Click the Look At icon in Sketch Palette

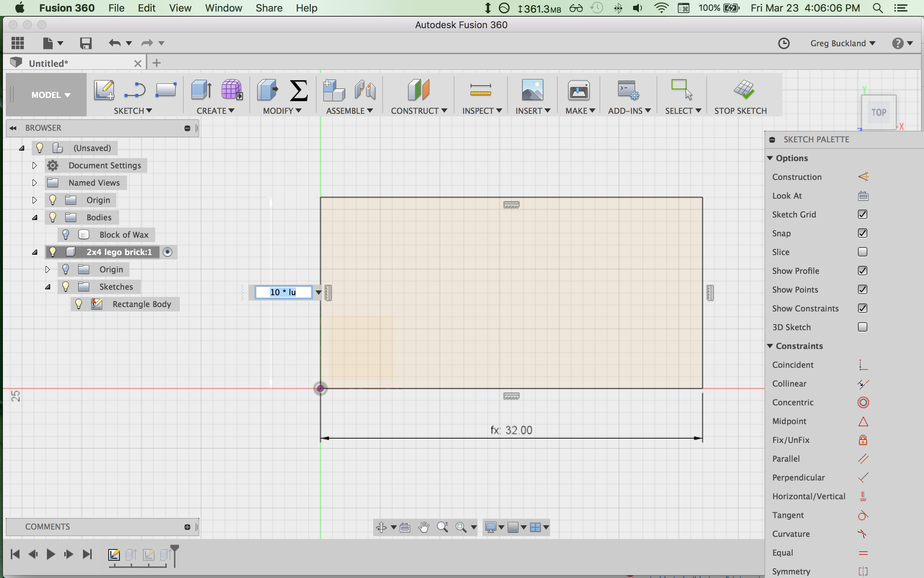click(863, 196)
